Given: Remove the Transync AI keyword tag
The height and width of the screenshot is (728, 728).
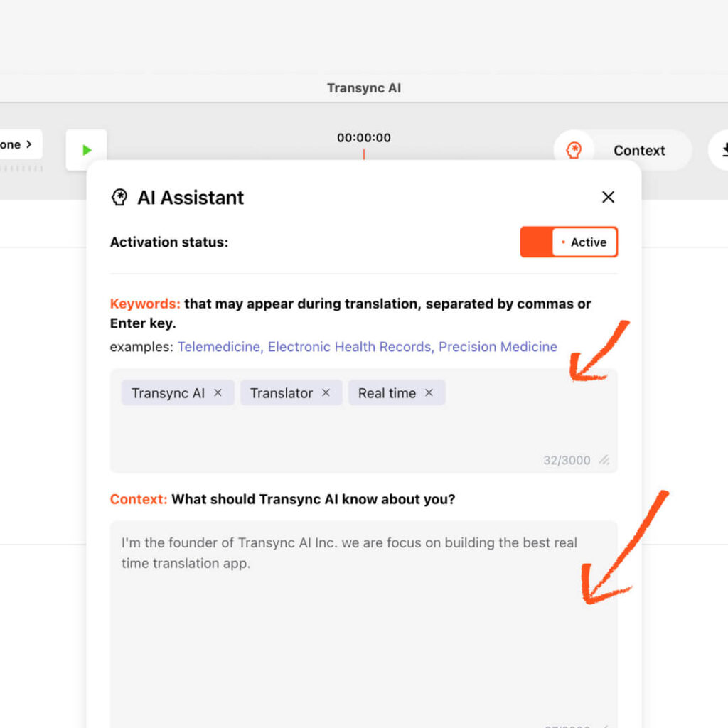Looking at the screenshot, I should point(218,392).
